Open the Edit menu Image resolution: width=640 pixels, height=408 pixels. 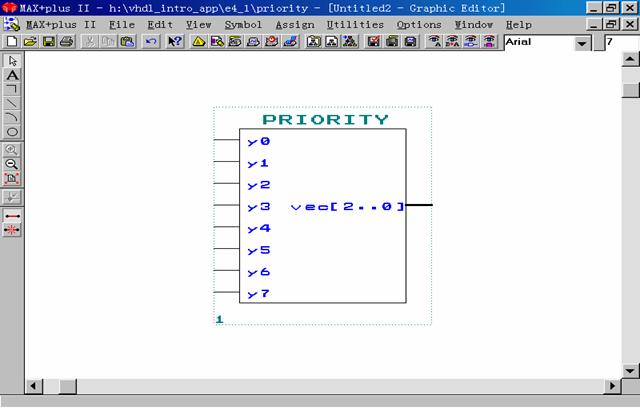[x=160, y=25]
